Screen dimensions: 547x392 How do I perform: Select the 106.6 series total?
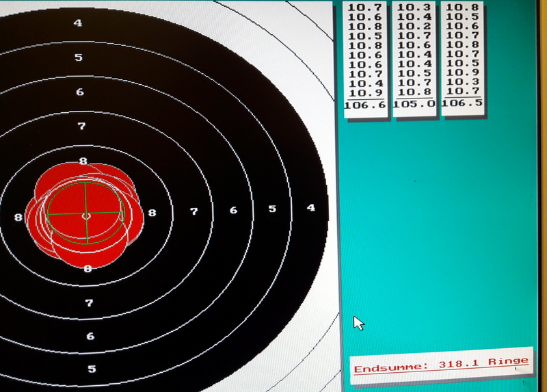[x=365, y=105]
